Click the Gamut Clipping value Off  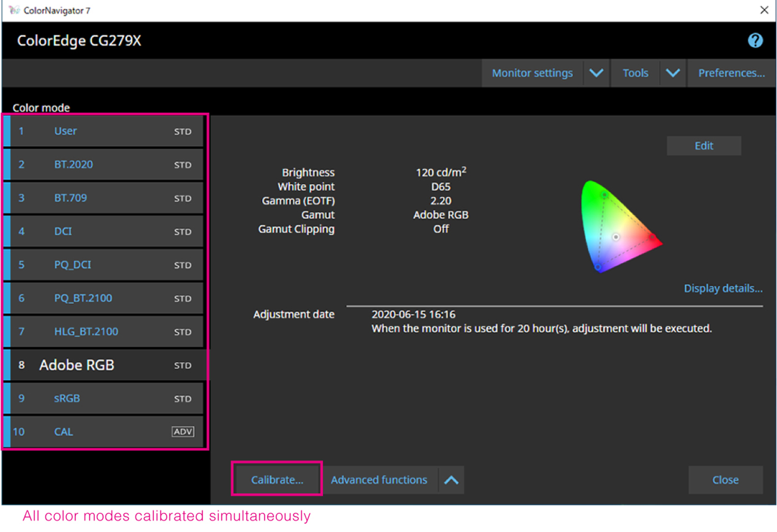(441, 229)
